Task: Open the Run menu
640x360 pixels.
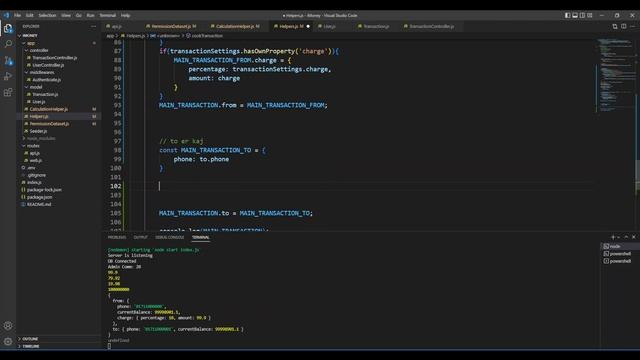Action: point(90,15)
